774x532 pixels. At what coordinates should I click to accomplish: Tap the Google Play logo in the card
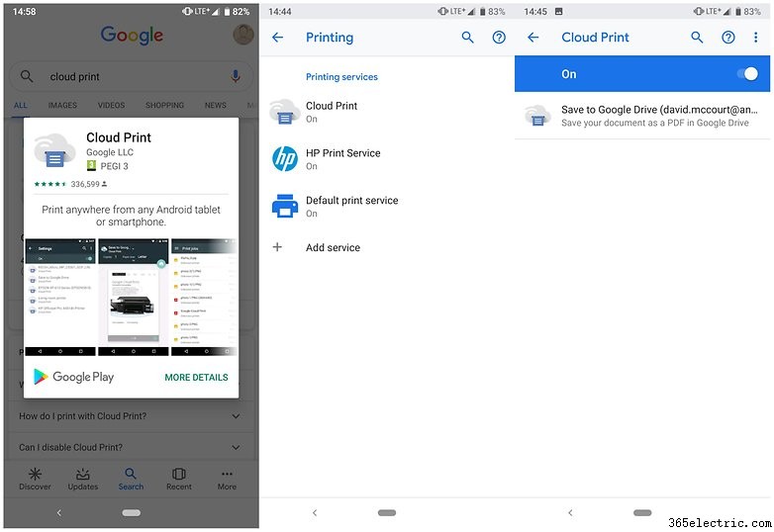pos(73,377)
